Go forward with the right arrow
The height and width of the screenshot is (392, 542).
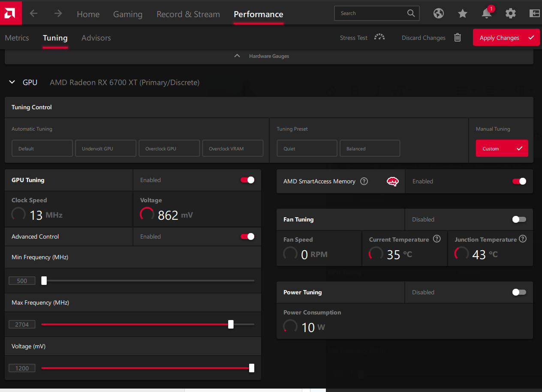pos(58,13)
